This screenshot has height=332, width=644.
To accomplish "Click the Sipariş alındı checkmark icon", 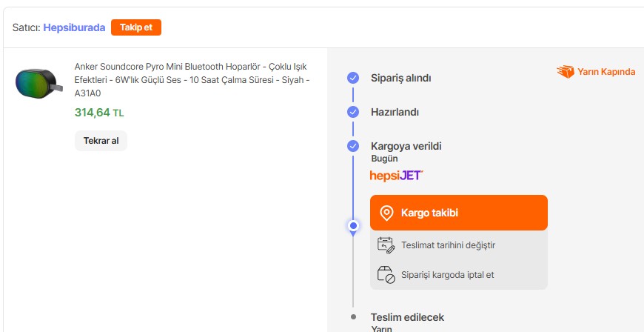I will (x=353, y=78).
